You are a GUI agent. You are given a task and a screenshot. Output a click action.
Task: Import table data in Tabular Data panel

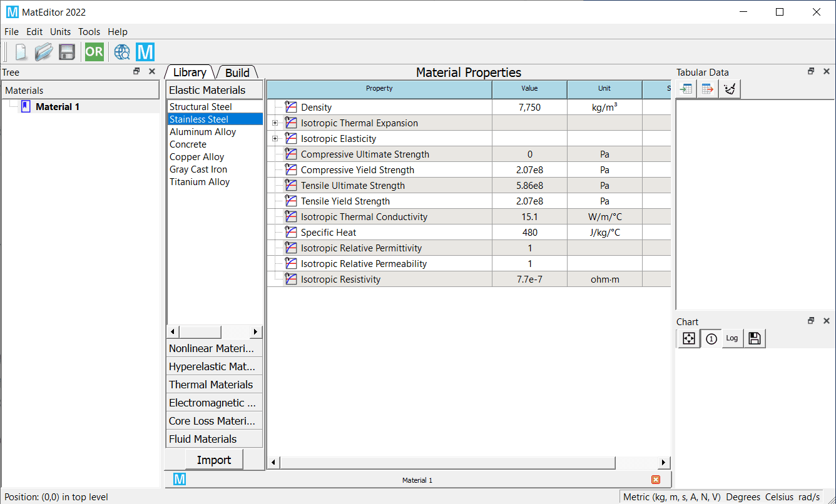point(686,89)
